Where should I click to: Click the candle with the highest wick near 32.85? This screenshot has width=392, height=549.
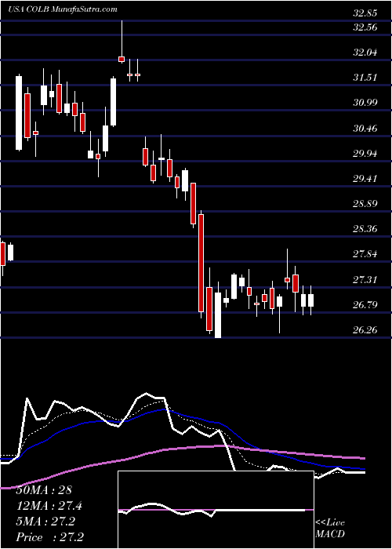coord(122,42)
